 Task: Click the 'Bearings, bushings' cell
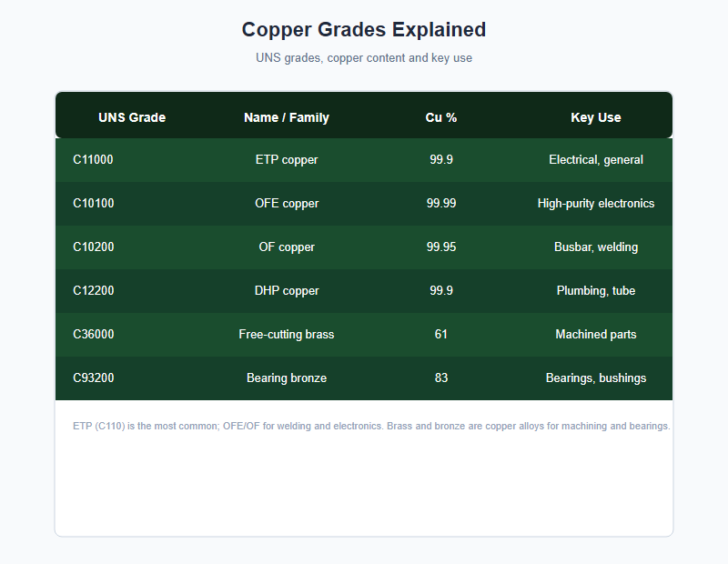click(596, 378)
